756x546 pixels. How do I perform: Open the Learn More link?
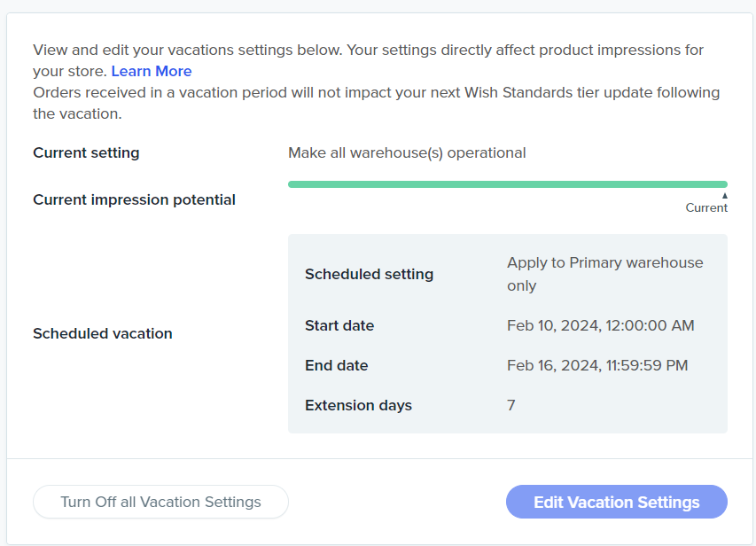coord(152,71)
